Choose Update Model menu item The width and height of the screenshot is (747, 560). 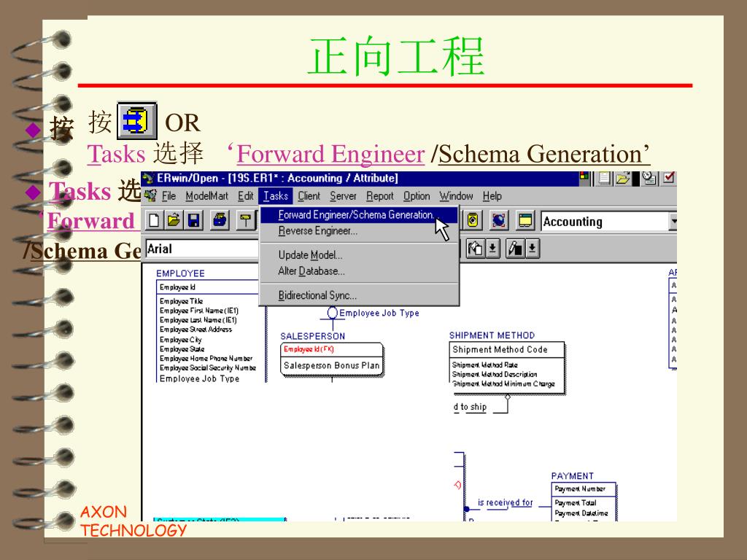(x=359, y=255)
